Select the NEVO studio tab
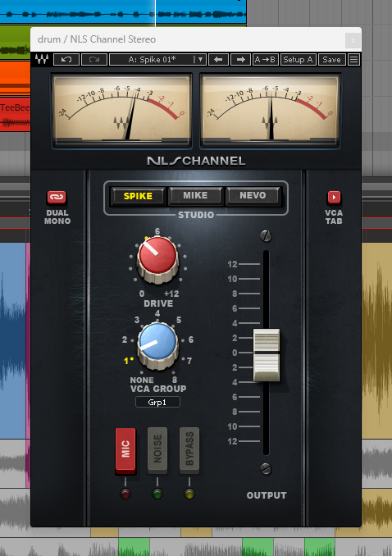The height and width of the screenshot is (556, 392). point(253,195)
